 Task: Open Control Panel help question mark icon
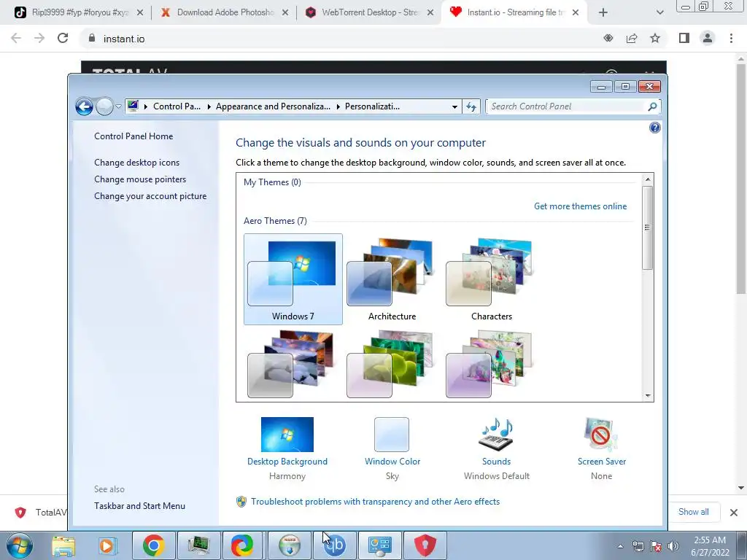pos(654,128)
